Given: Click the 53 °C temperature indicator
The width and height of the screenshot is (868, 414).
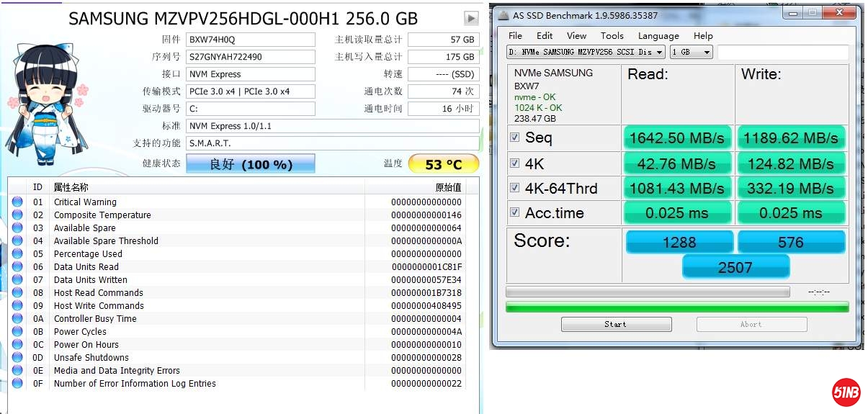Looking at the screenshot, I should 443,164.
